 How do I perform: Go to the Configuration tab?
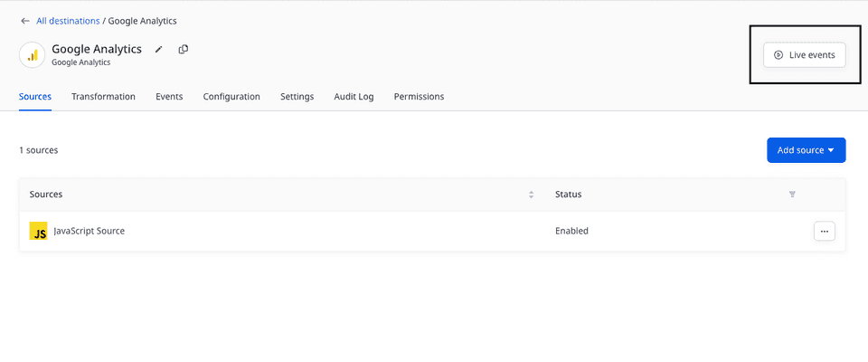(x=231, y=97)
